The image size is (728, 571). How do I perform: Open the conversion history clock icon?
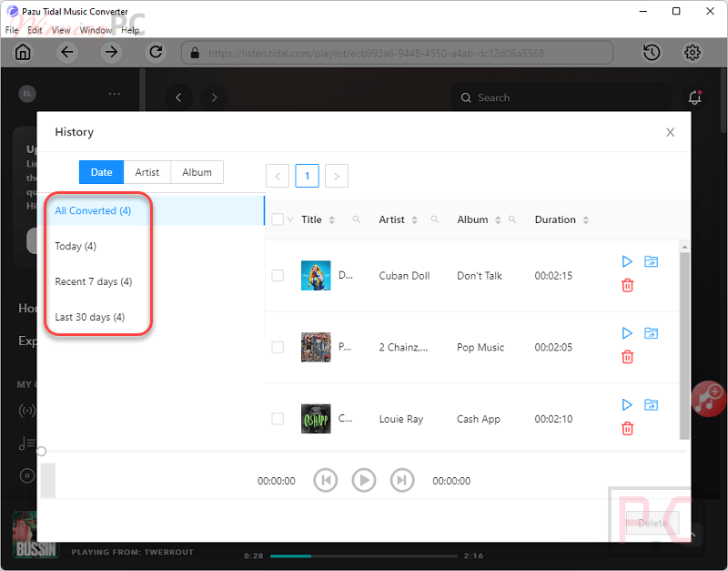pyautogui.click(x=652, y=53)
